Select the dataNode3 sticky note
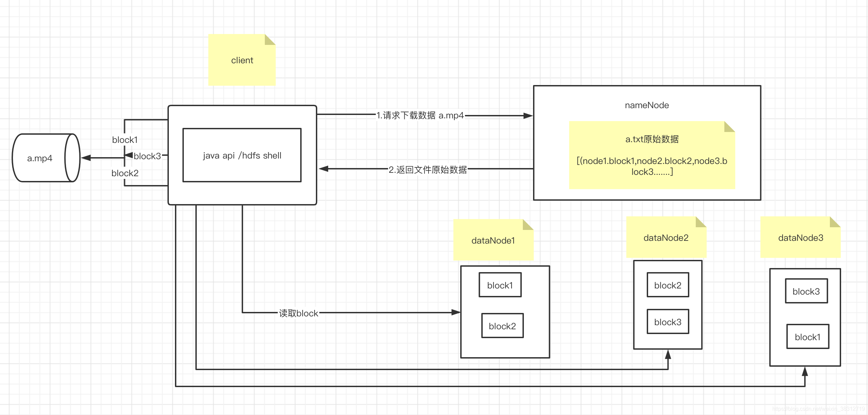Screen dimensions: 868x415 [801, 237]
